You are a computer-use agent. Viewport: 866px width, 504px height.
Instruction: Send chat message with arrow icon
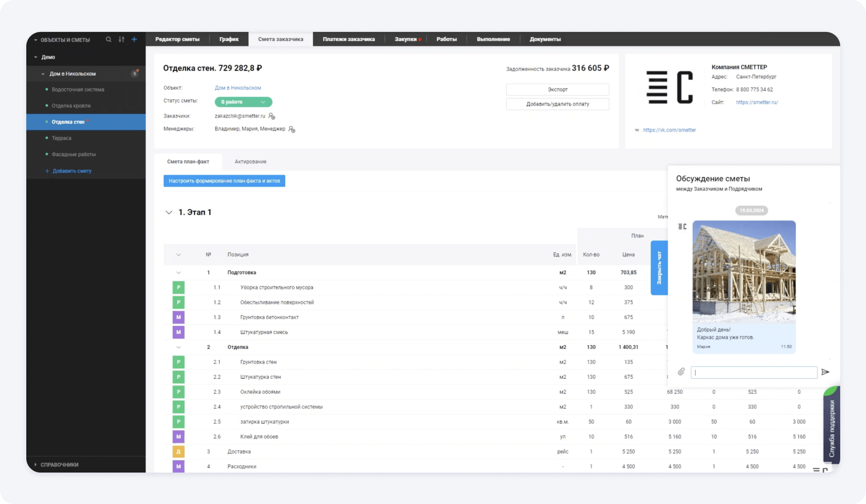[825, 372]
